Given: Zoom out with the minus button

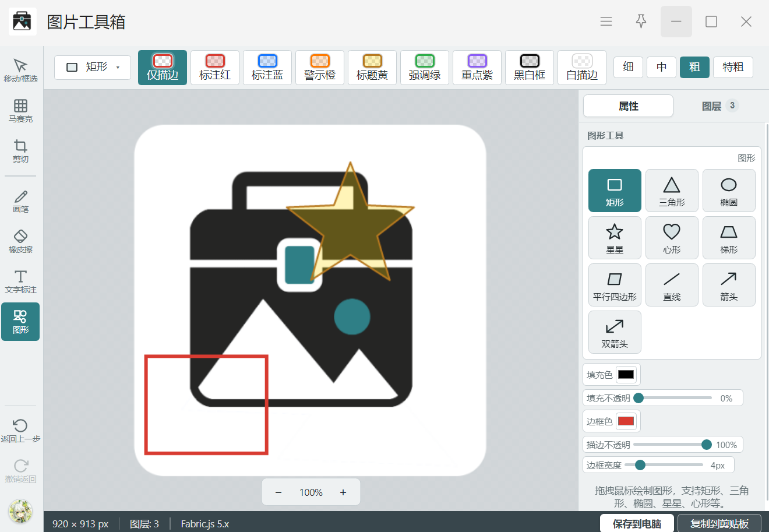Looking at the screenshot, I should click(x=278, y=492).
